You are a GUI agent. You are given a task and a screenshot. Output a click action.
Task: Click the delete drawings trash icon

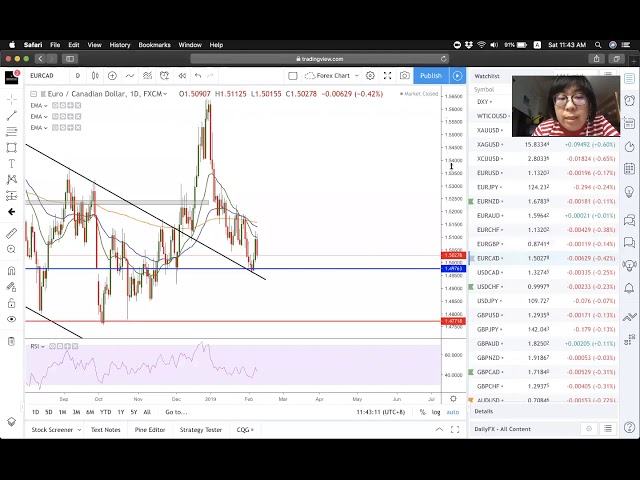11,342
